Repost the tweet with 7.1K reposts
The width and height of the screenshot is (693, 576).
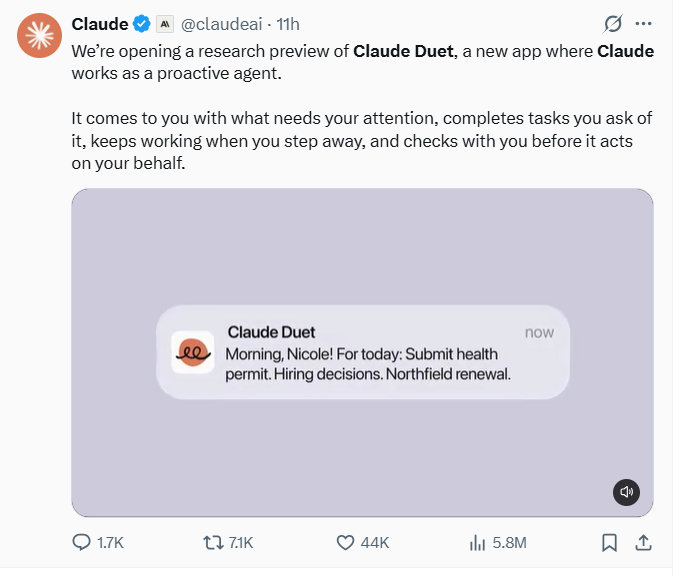click(228, 542)
